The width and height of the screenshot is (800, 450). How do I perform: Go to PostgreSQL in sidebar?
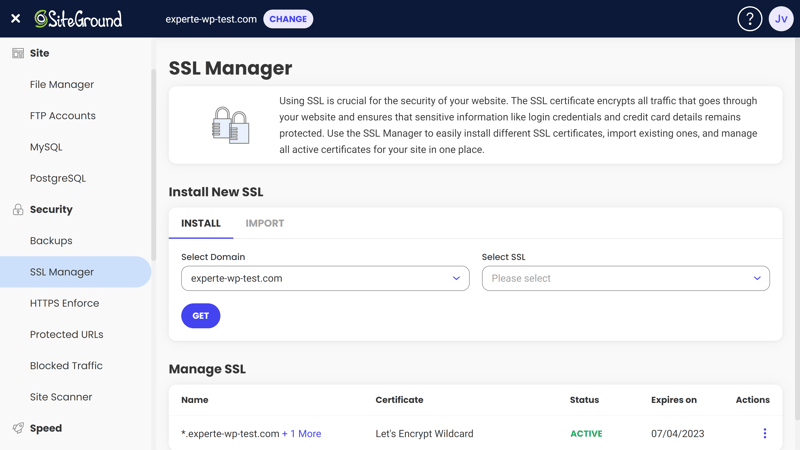click(x=58, y=178)
